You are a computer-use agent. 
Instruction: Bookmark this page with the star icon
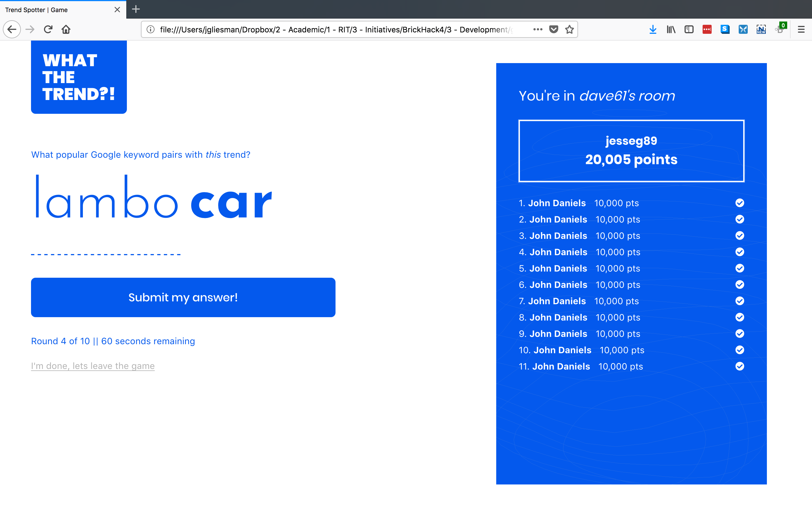pyautogui.click(x=570, y=30)
